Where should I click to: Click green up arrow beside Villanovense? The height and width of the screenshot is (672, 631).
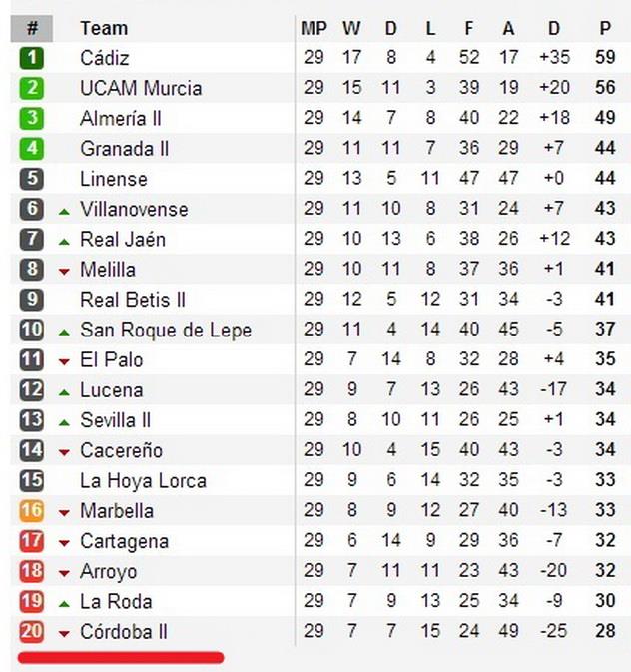64,211
